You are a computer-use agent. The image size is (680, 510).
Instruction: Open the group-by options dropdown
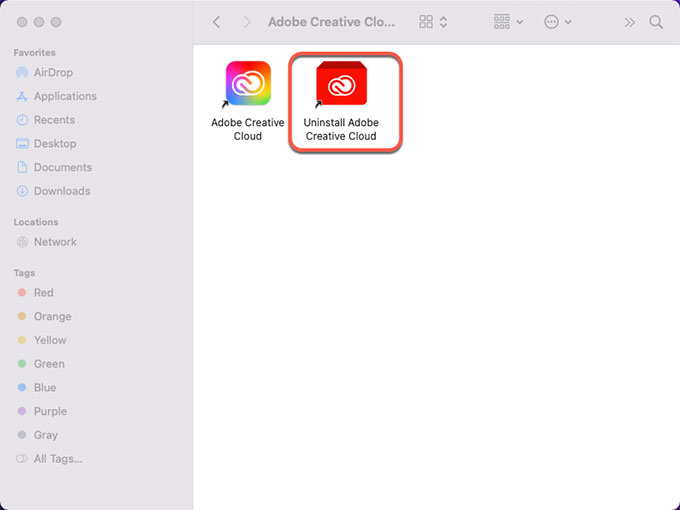point(508,22)
